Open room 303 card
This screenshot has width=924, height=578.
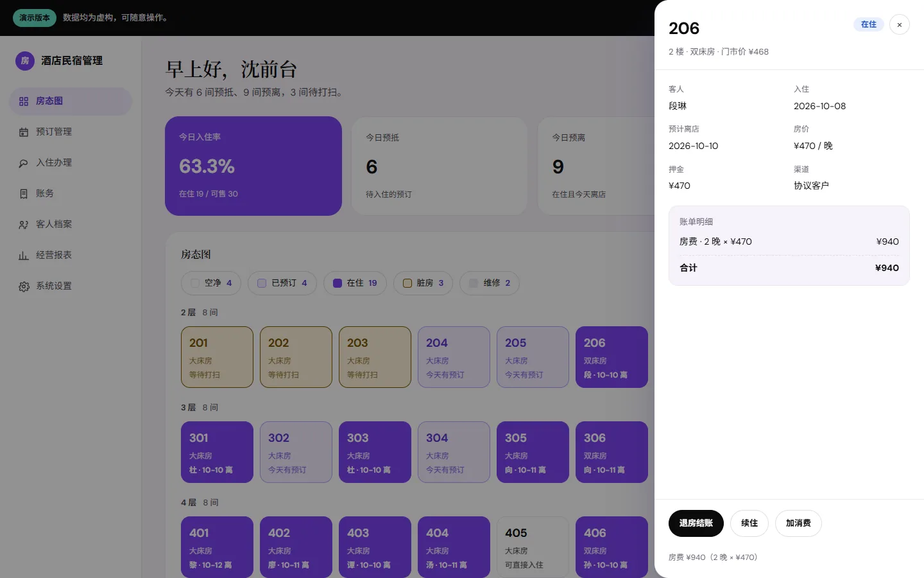[x=375, y=452]
